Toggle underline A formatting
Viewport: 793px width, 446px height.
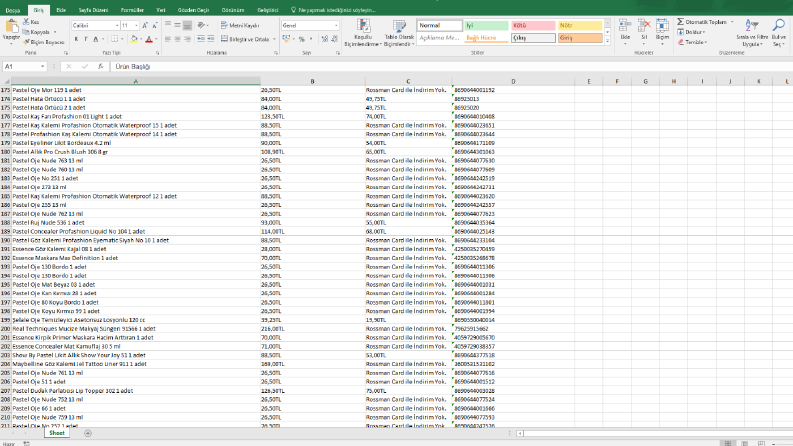click(96, 39)
